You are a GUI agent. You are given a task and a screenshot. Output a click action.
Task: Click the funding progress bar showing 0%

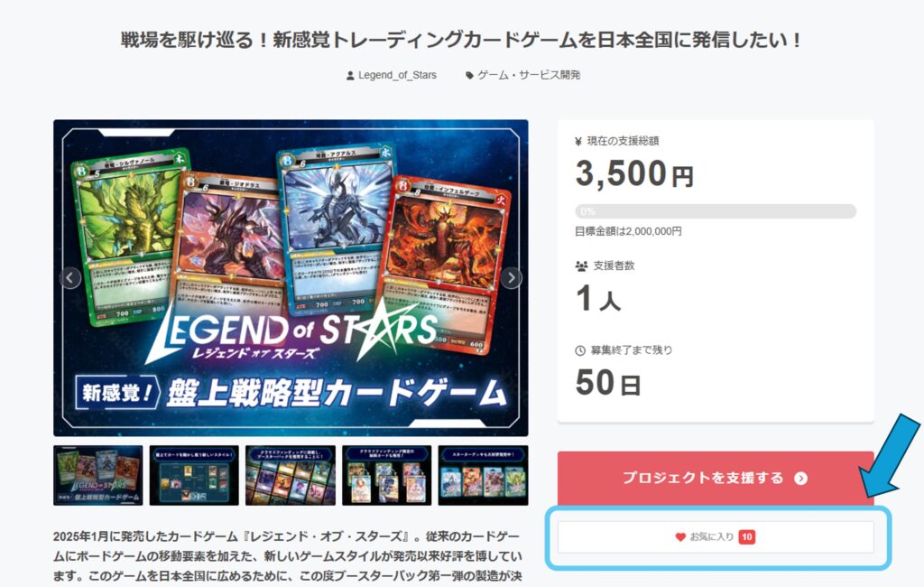tap(716, 211)
